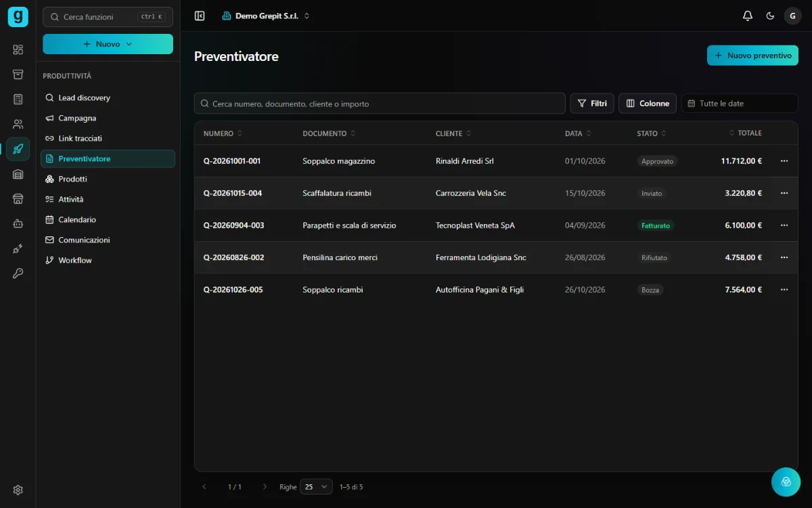
Task: Open the warehouse icon in the rail
Action: click(x=18, y=174)
